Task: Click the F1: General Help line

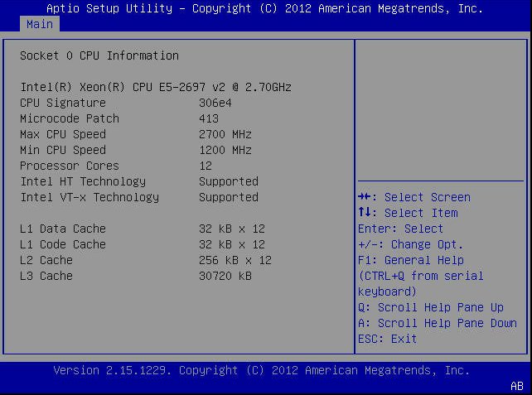Action: coord(411,260)
